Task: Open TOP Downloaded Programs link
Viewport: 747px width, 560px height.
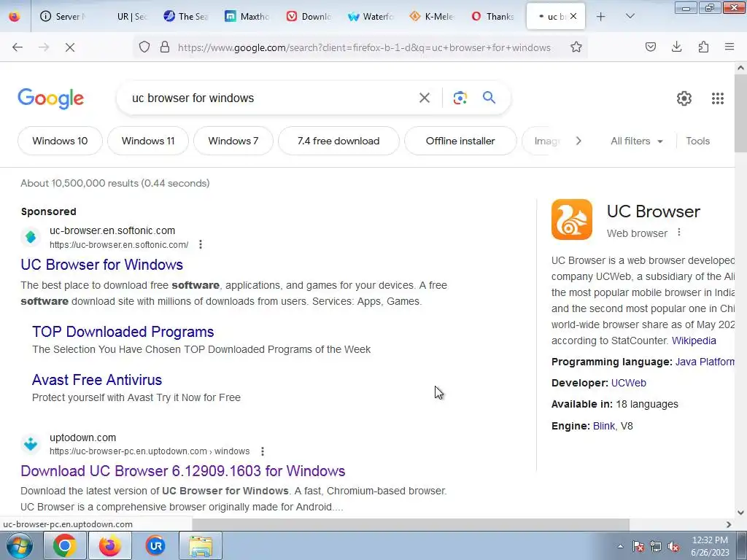Action: pyautogui.click(x=123, y=332)
